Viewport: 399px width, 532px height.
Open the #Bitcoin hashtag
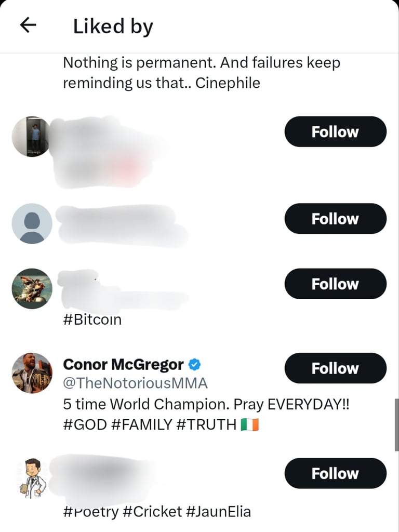92,320
